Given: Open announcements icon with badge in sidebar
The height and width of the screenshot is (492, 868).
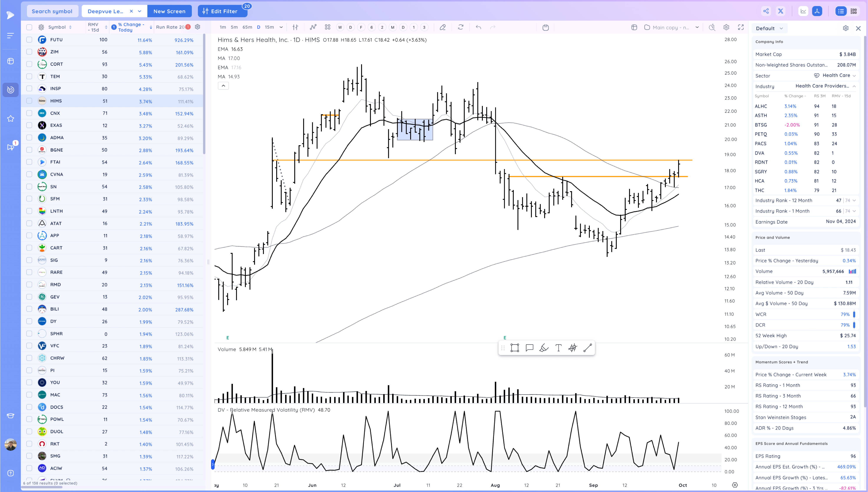Looking at the screenshot, I should coord(10,147).
